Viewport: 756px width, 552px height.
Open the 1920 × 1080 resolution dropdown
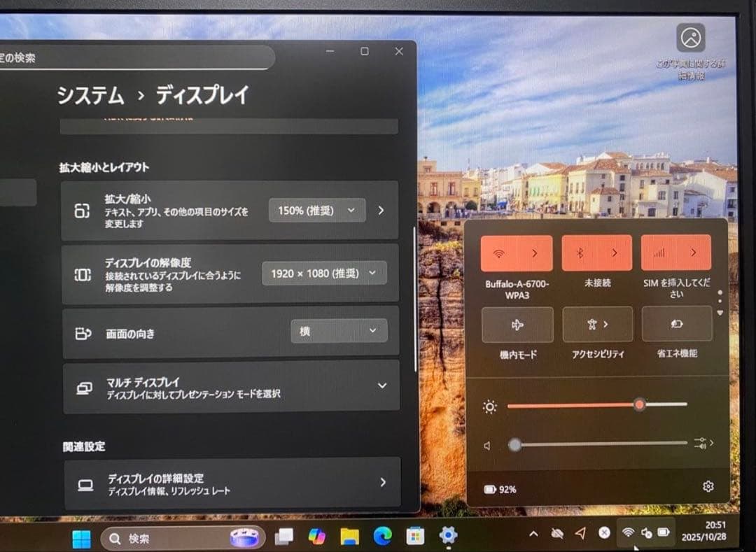click(323, 273)
